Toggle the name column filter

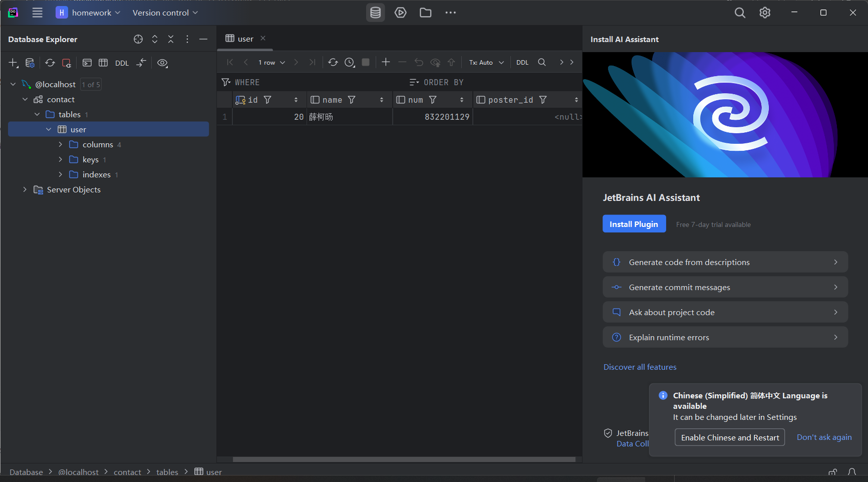(x=352, y=100)
